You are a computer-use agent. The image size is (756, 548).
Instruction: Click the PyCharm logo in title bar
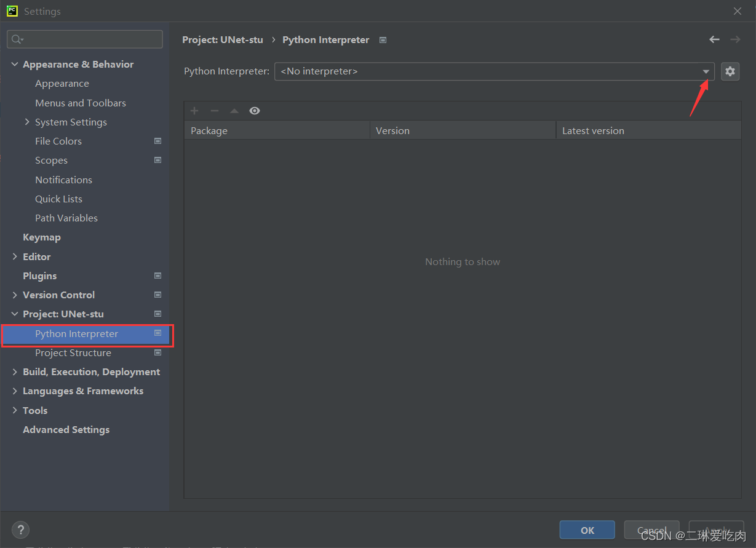pyautogui.click(x=12, y=11)
